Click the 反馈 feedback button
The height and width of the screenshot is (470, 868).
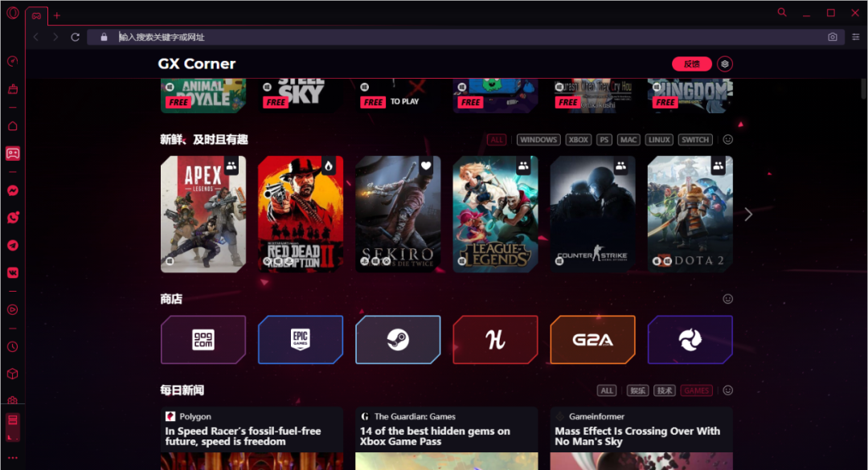click(691, 64)
